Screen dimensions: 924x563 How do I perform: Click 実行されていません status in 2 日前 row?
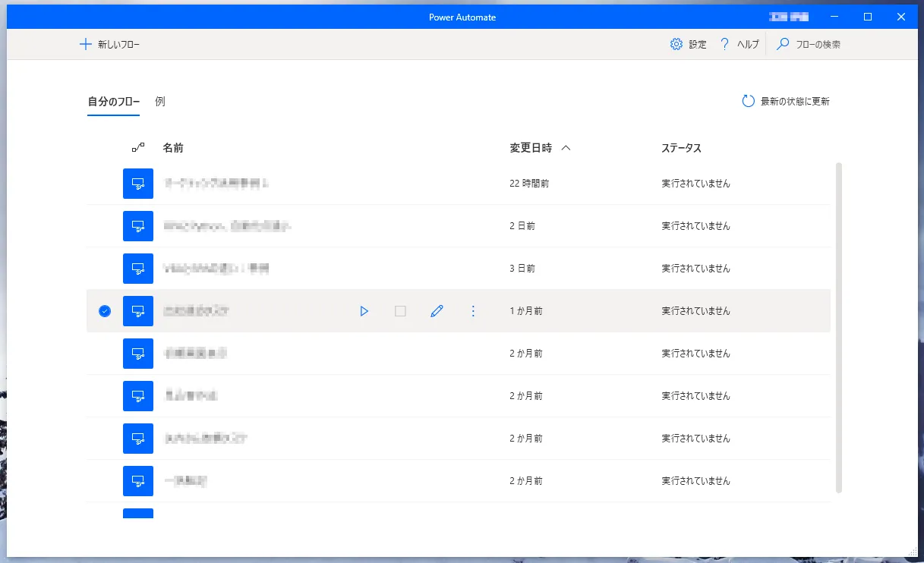coord(695,226)
